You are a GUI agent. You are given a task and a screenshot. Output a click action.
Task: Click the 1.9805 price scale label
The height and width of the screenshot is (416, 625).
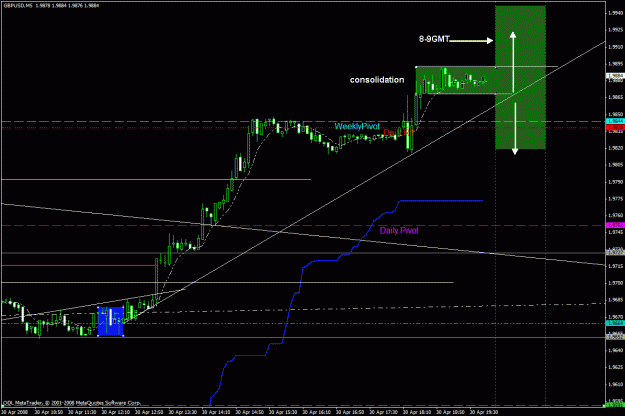click(x=615, y=165)
